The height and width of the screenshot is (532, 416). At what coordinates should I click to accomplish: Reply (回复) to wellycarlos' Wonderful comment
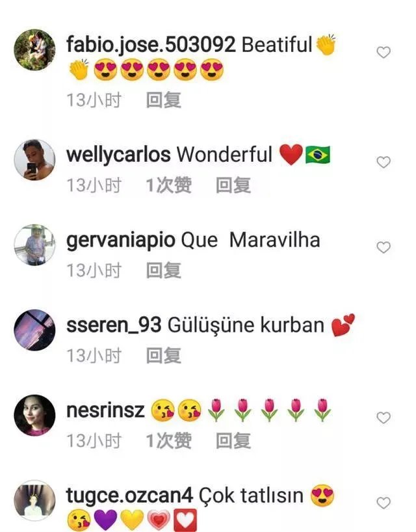(233, 185)
